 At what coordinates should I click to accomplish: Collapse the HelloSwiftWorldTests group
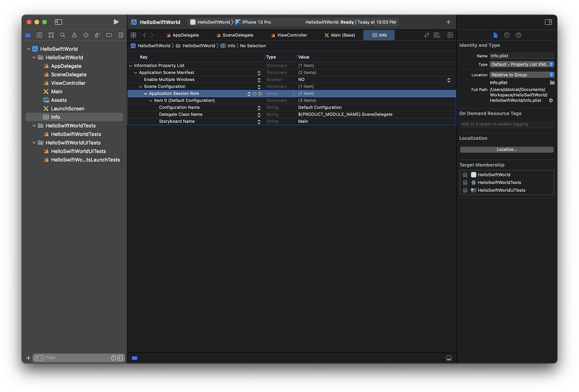[34, 126]
